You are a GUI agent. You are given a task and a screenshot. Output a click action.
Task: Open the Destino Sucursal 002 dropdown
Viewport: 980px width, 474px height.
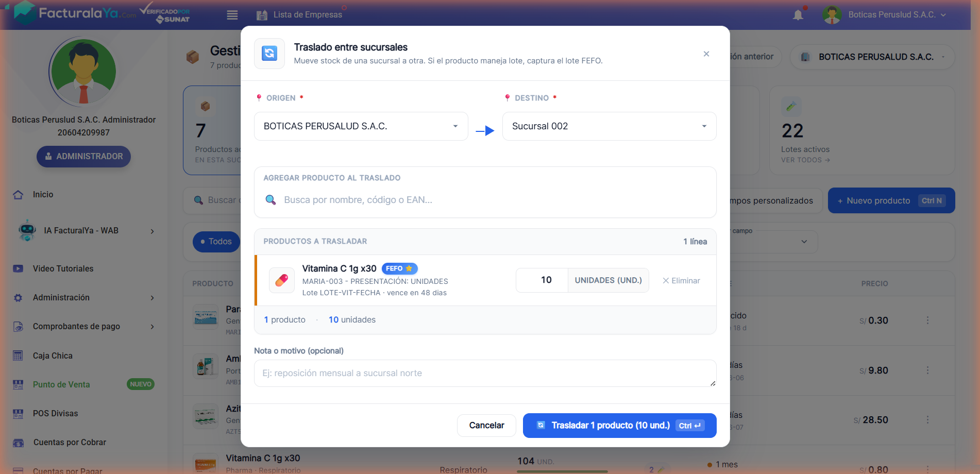(610, 126)
